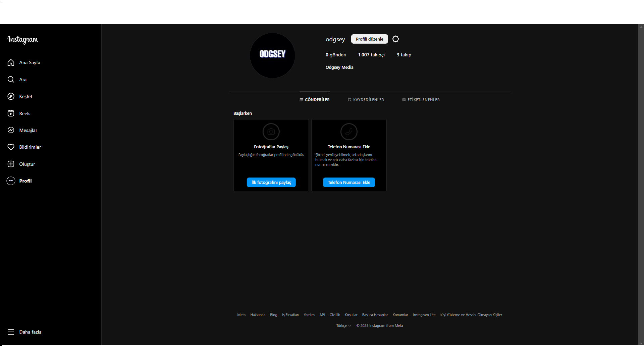Screen dimensions: 644x347
Task: Click the Instagram logo in sidebar
Action: pyautogui.click(x=23, y=40)
